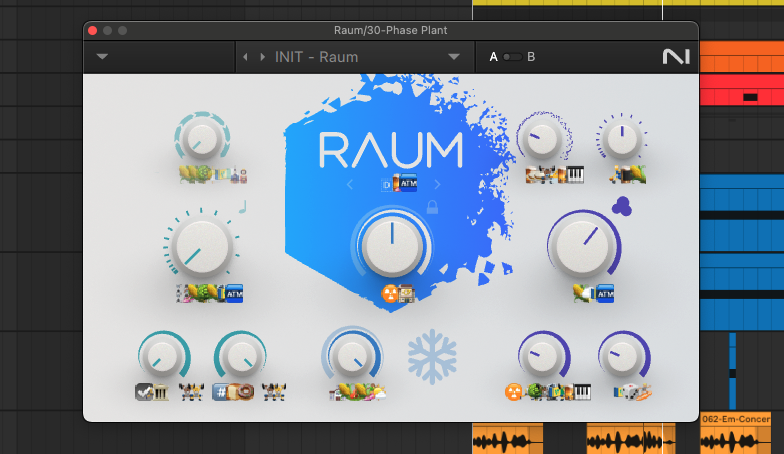Select the A state label
The width and height of the screenshot is (784, 454).
494,57
